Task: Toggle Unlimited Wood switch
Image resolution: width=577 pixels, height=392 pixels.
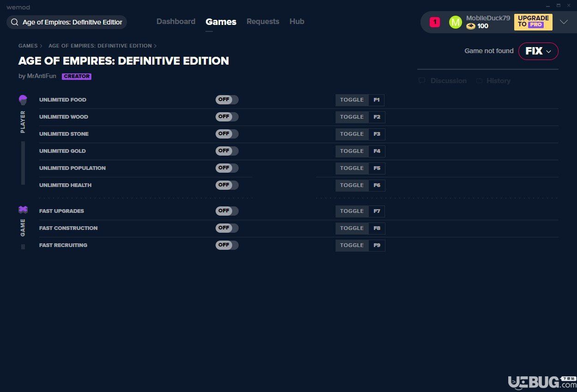Action: pyautogui.click(x=227, y=117)
